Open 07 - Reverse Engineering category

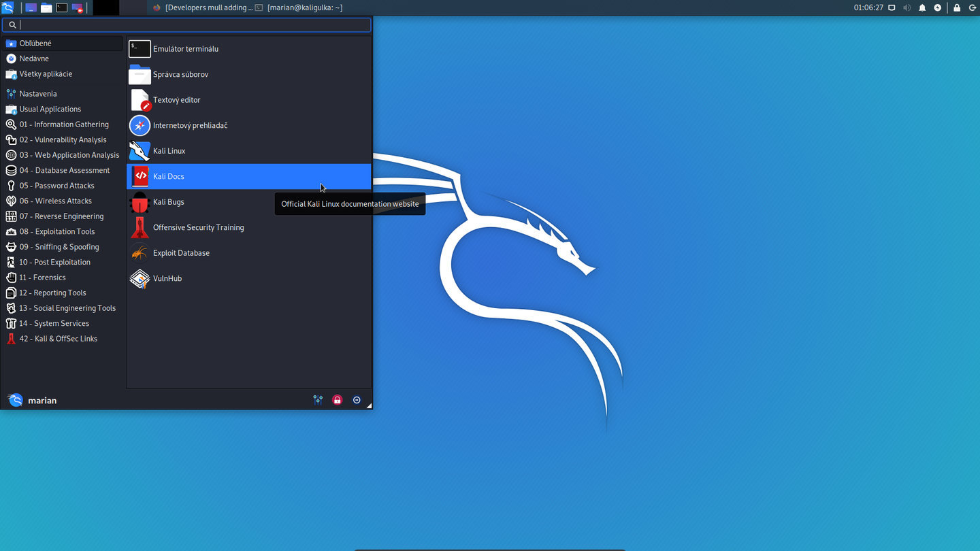[x=63, y=216]
